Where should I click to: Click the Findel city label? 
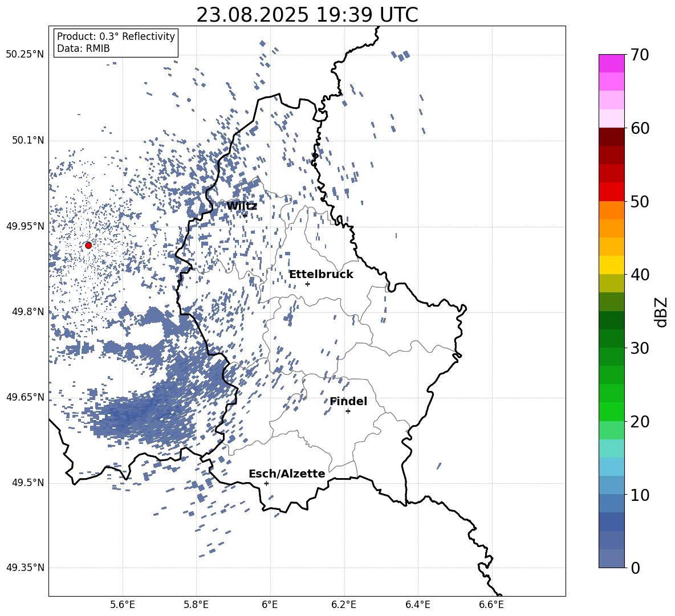[348, 402]
